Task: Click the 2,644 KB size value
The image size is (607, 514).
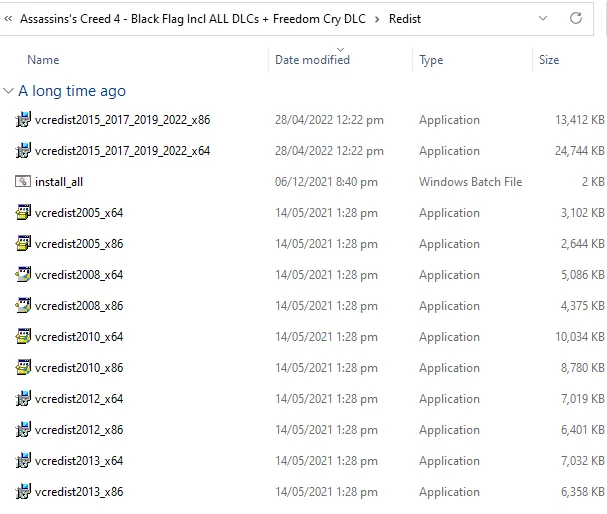Action: pyautogui.click(x=583, y=244)
